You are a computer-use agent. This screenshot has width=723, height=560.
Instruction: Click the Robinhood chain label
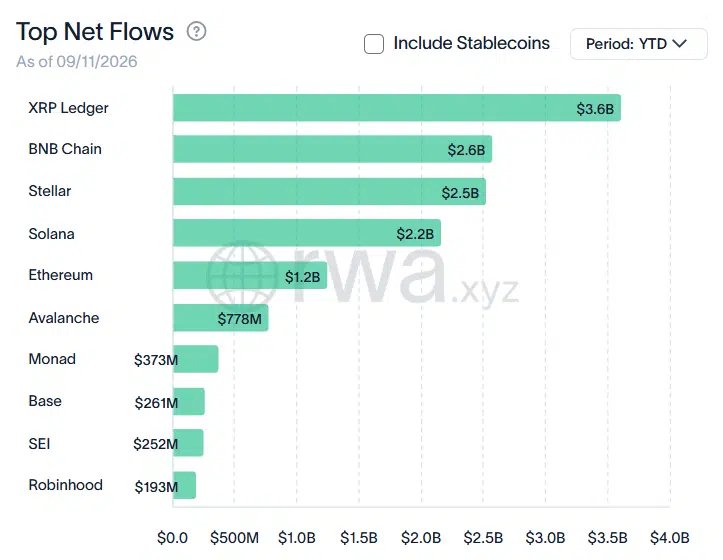click(65, 485)
